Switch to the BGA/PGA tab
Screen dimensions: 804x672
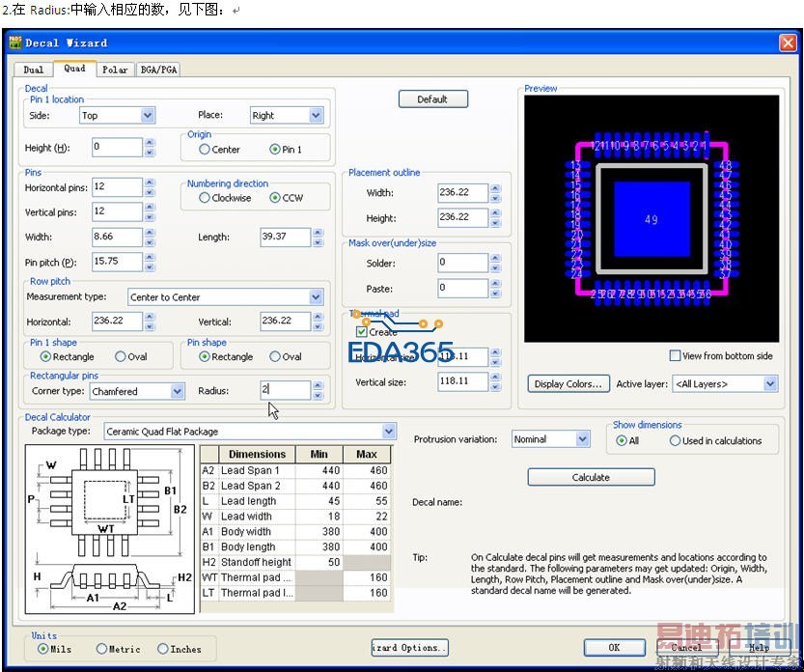[158, 70]
